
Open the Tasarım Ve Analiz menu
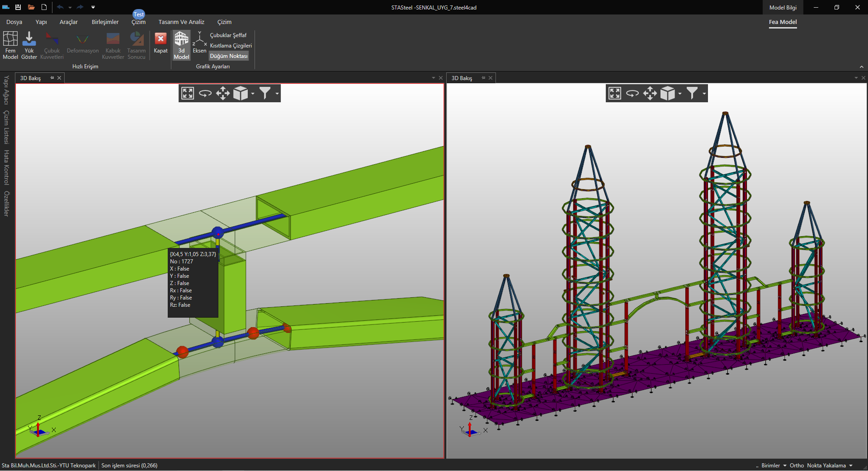point(181,22)
